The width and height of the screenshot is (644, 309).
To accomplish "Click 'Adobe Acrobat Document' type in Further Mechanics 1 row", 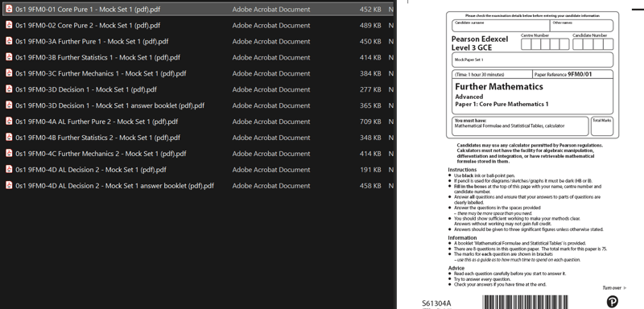I will point(271,73).
